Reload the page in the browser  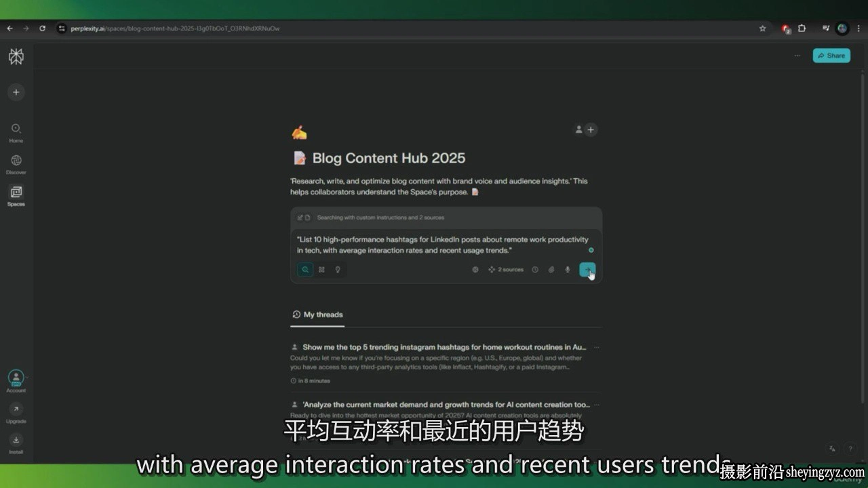pos(42,28)
